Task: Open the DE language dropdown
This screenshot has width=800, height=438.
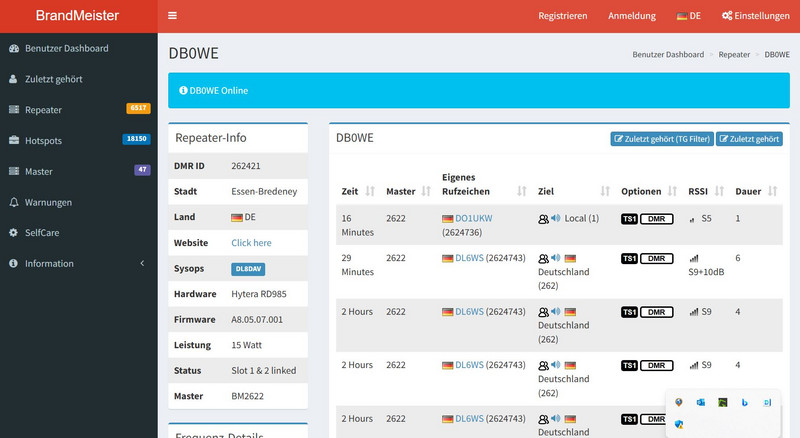Action: click(689, 16)
